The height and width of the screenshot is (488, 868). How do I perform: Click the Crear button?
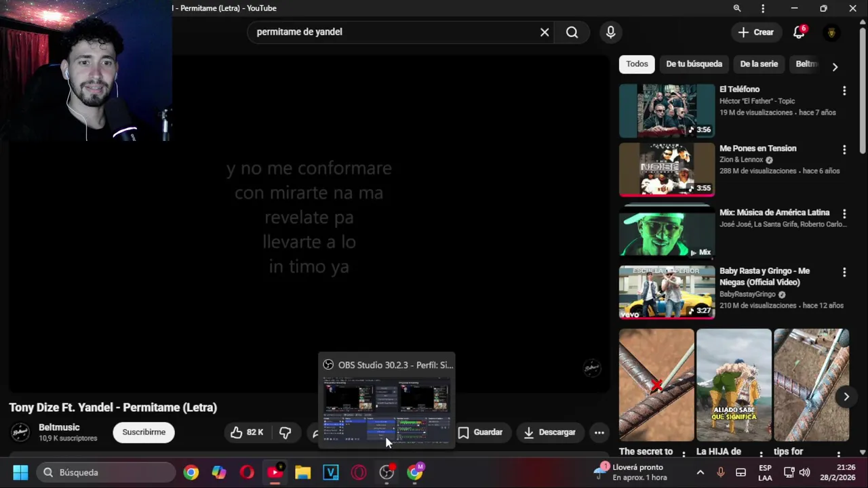(x=755, y=32)
